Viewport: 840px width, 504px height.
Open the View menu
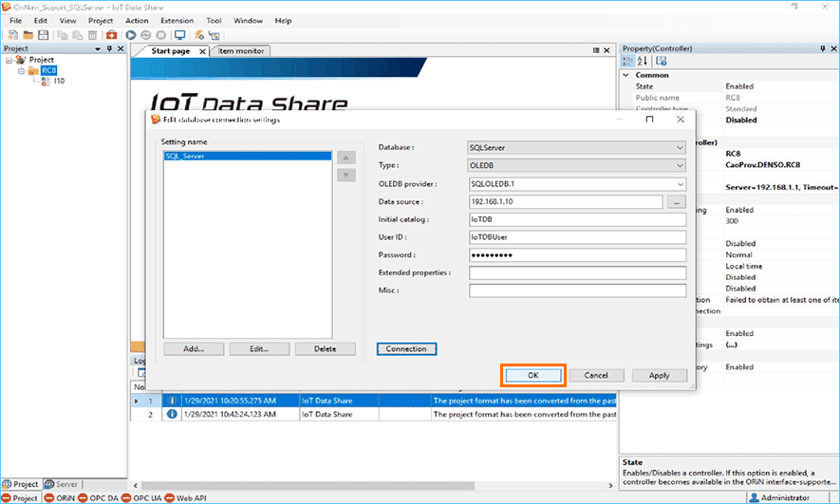click(67, 20)
